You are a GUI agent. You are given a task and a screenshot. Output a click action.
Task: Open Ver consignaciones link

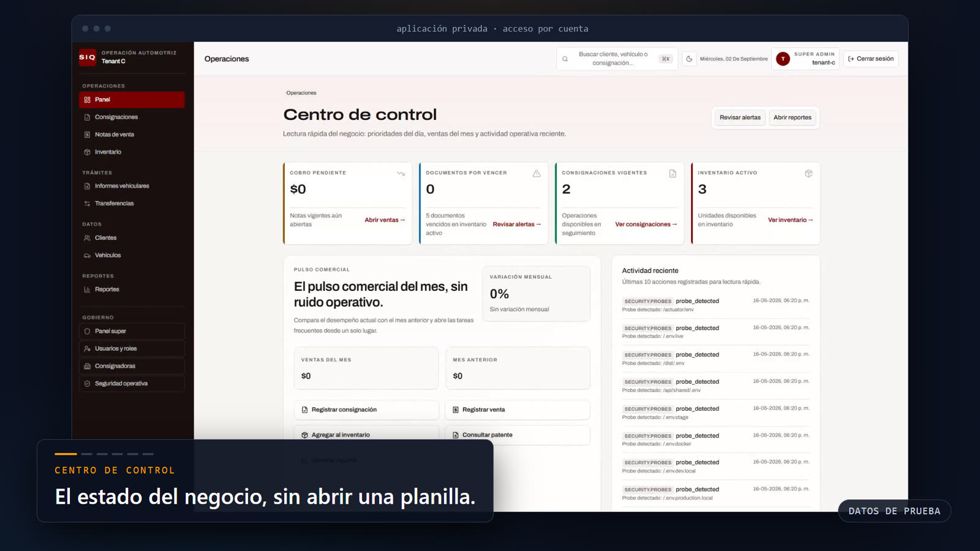pyautogui.click(x=646, y=225)
